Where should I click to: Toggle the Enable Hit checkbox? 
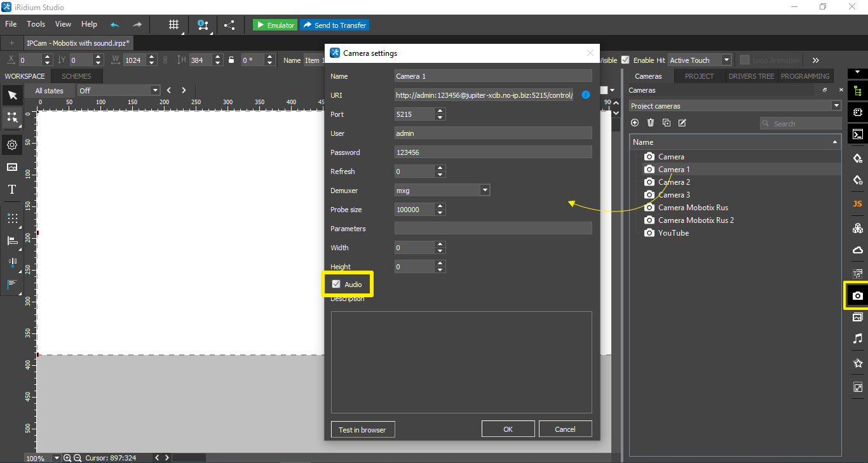tap(625, 60)
